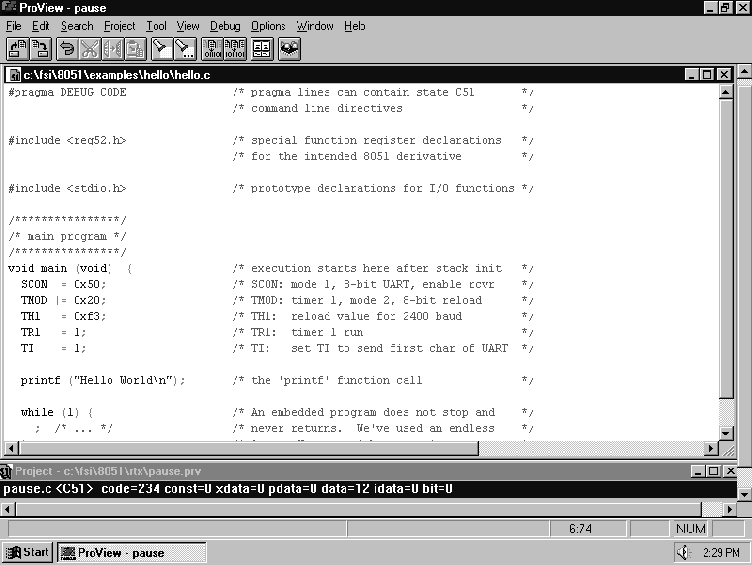Click the Find flashlight toolbar icon
Image resolution: width=752 pixels, height=565 pixels.
[162, 47]
